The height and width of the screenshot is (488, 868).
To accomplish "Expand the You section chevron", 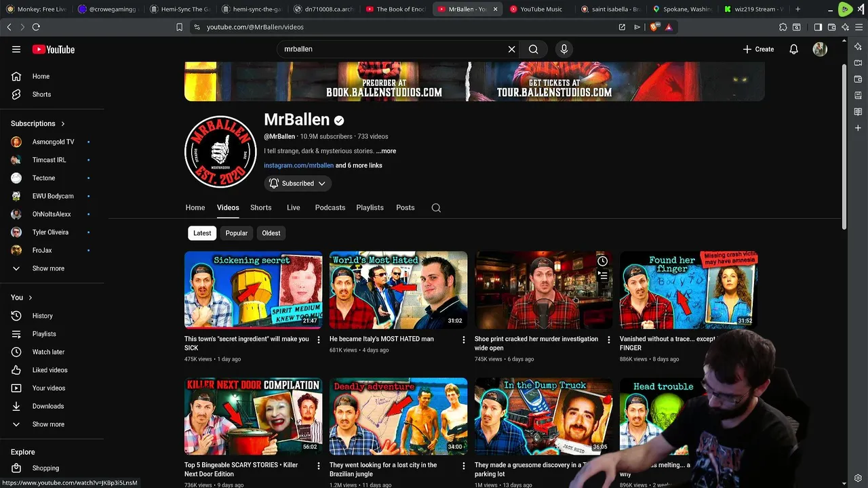I will (30, 298).
